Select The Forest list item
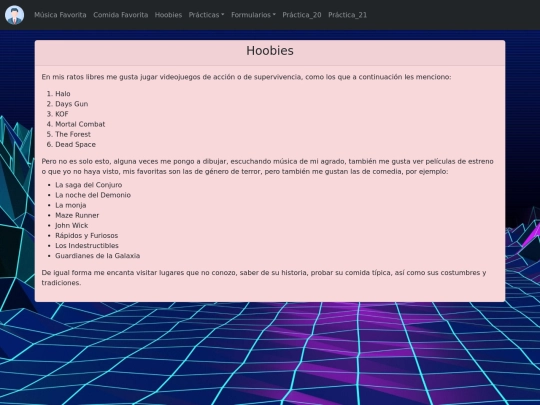 [x=73, y=134]
